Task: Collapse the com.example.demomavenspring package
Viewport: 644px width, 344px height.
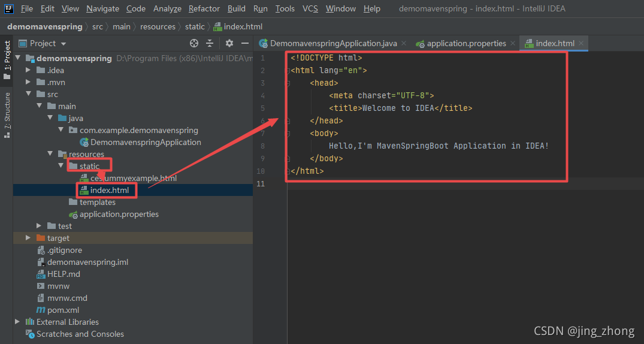Action: click(61, 130)
